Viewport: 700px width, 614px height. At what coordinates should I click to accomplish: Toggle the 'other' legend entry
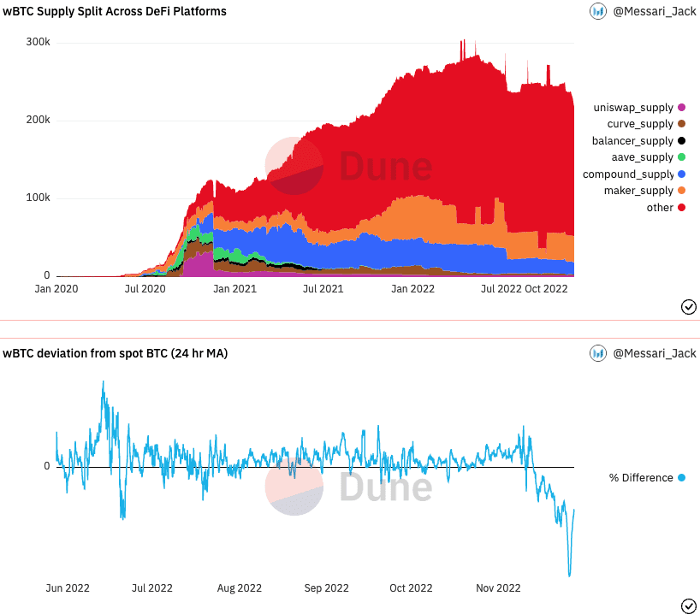coord(666,208)
